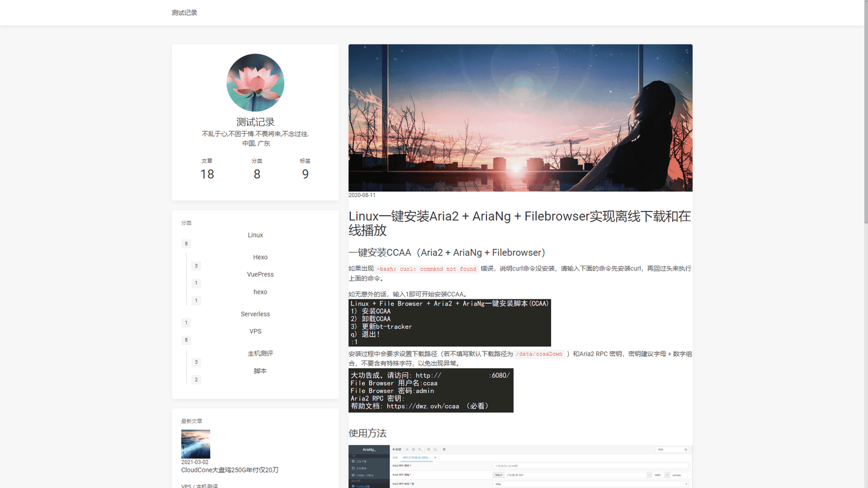The height and width of the screenshot is (488, 868).
Task: Open the CCAA install menu terminal image
Action: point(450,323)
